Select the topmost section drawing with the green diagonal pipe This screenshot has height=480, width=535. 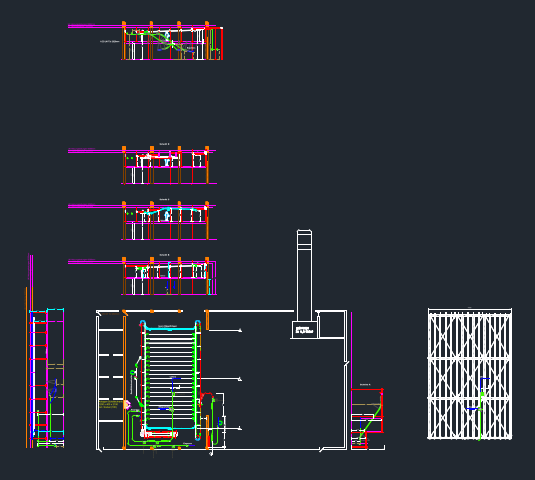[172, 41]
